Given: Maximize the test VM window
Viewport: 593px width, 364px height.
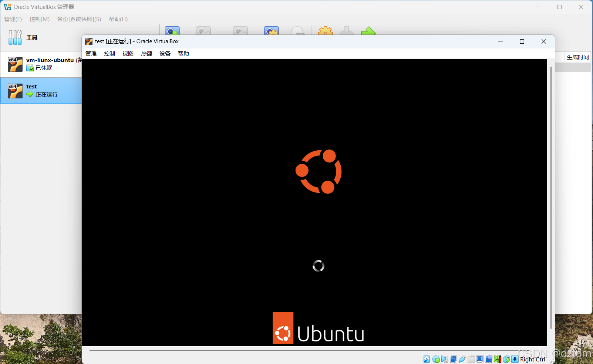Looking at the screenshot, I should coord(522,41).
